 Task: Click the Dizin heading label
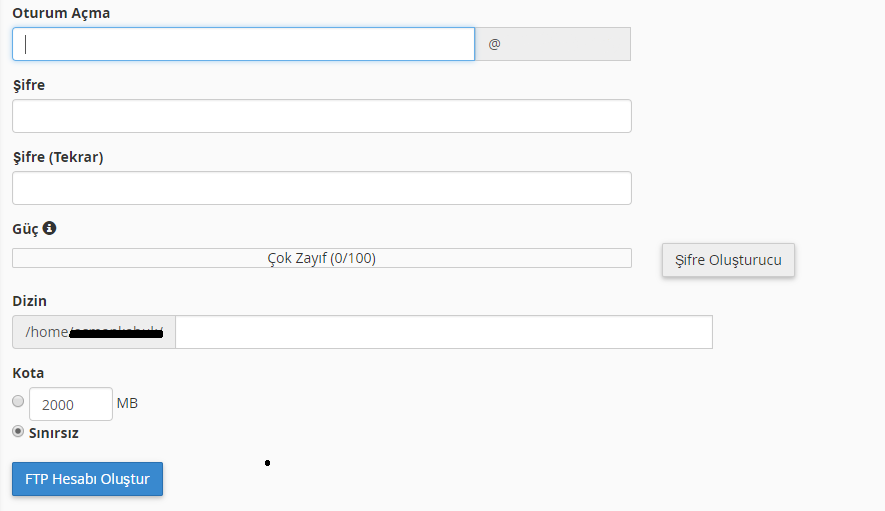coord(29,301)
